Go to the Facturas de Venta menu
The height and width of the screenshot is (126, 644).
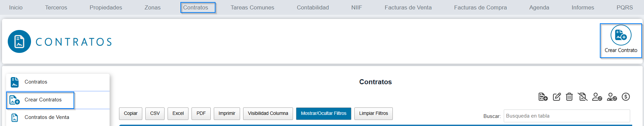tap(408, 7)
